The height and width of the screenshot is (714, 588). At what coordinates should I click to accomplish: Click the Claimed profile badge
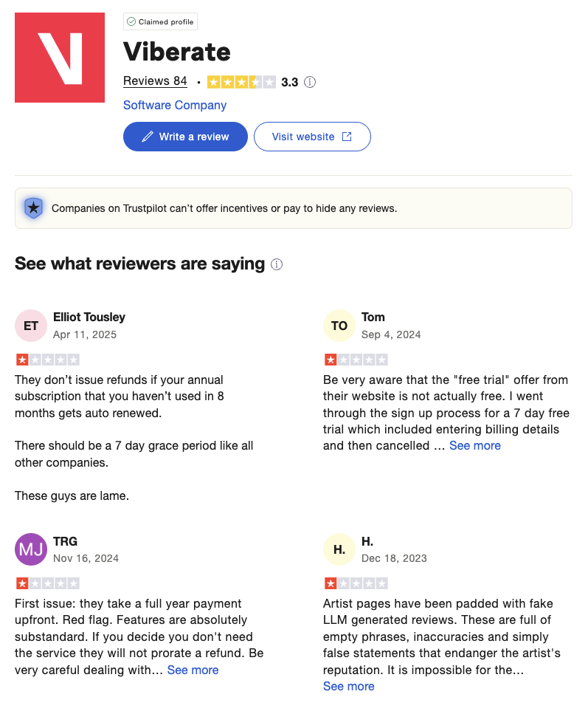[x=160, y=22]
